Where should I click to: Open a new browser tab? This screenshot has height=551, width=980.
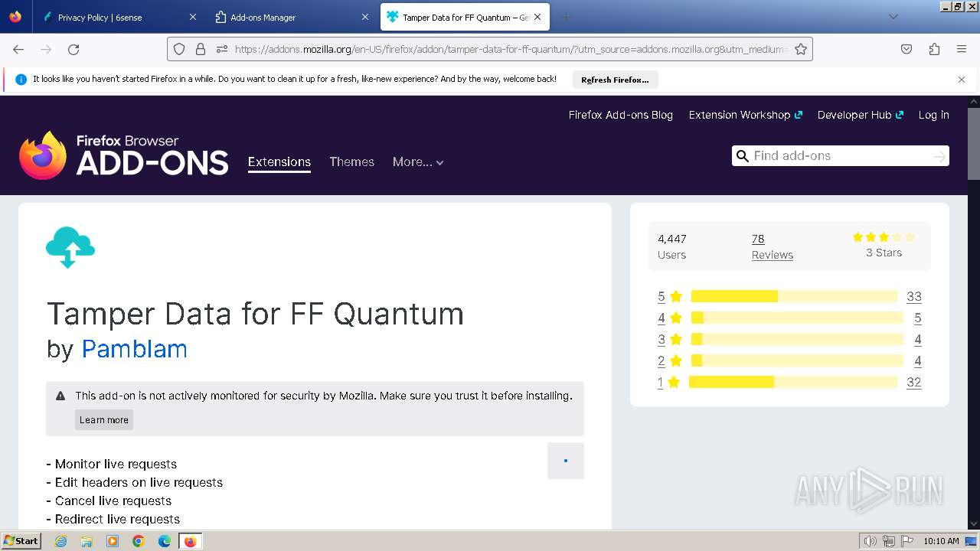point(566,17)
